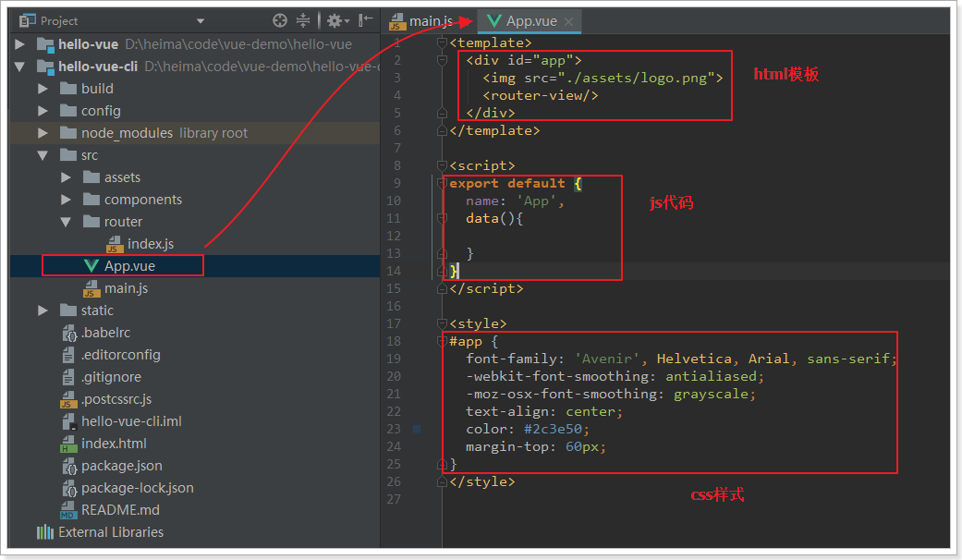The width and height of the screenshot is (962, 560).
Task: Open index.js under router folder
Action: point(150,244)
